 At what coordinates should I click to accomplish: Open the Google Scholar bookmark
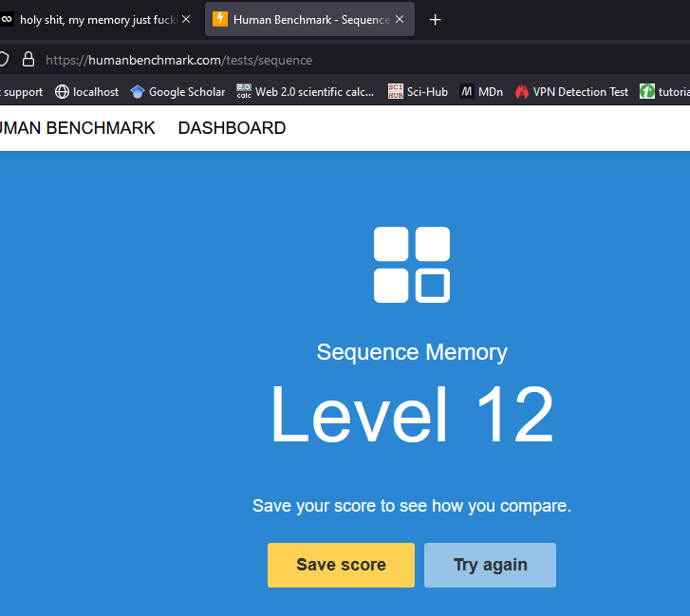177,92
